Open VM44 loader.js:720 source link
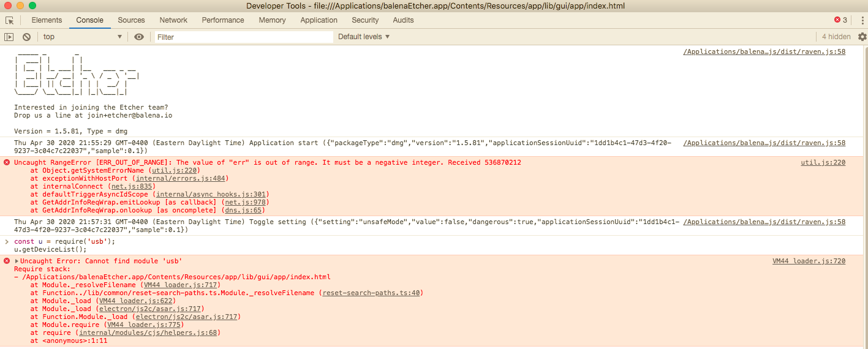Screen dimensions: 868x349 tap(809, 261)
